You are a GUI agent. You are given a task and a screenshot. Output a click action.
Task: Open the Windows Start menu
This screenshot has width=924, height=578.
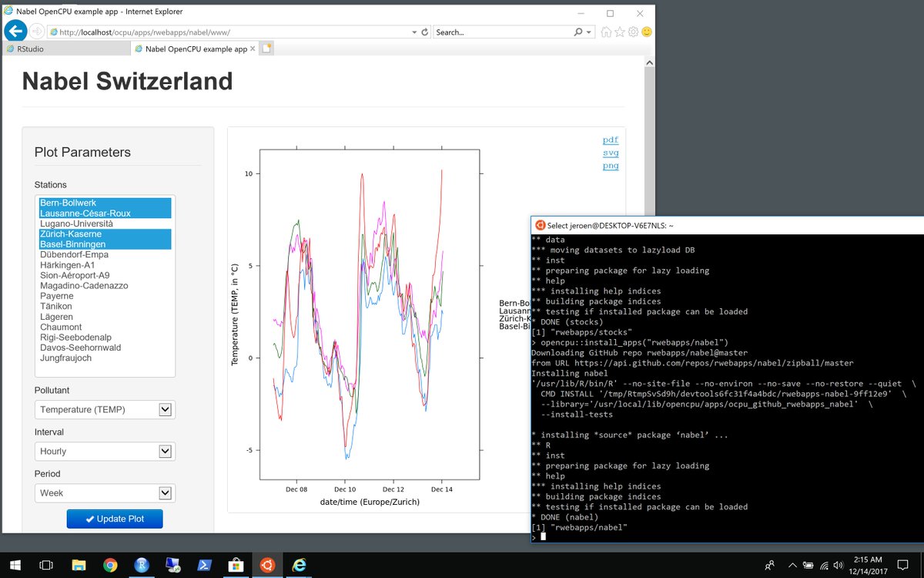pos(15,565)
